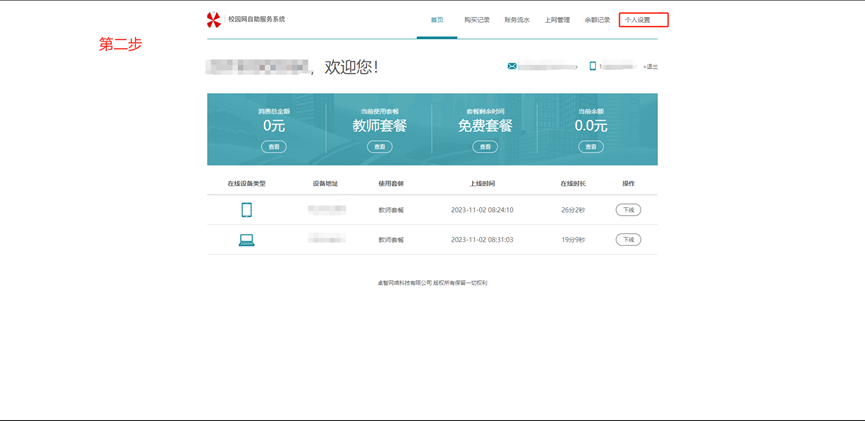This screenshot has height=421, width=865.
Task: Click the campus network red logo icon
Action: (213, 20)
